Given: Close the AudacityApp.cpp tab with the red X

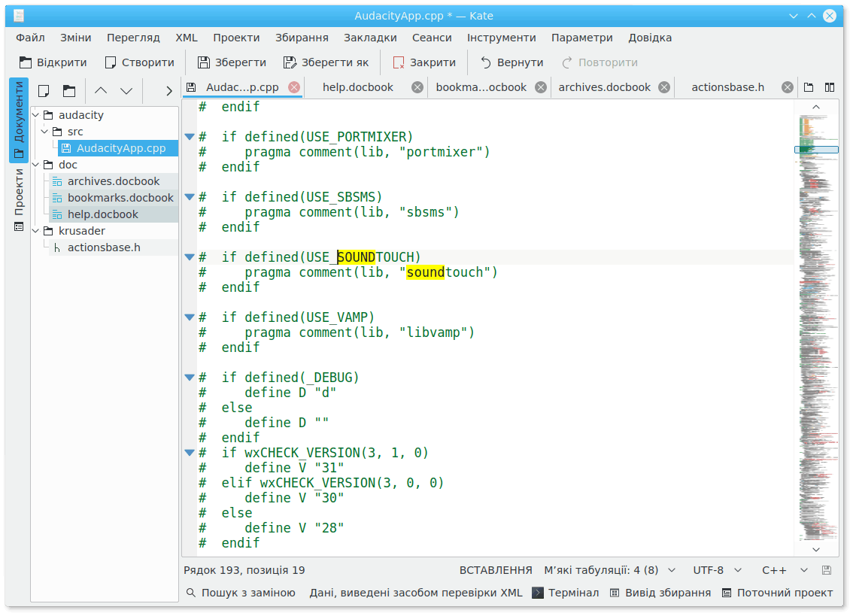Looking at the screenshot, I should 294,87.
